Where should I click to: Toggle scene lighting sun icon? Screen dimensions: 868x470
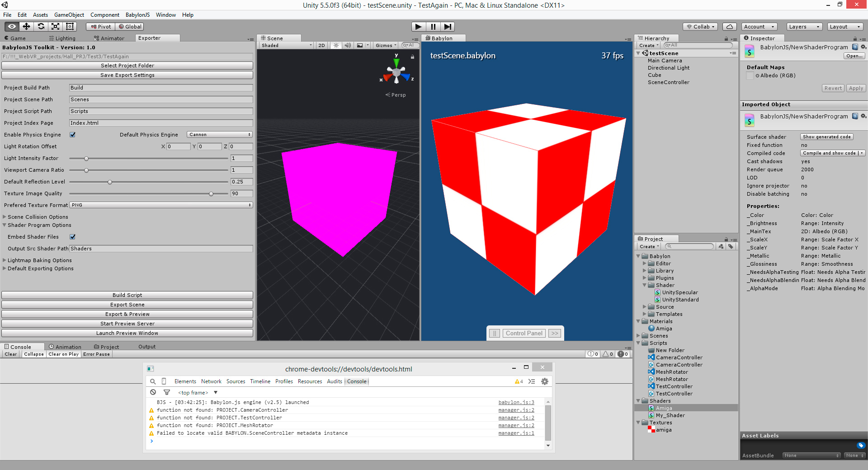(x=336, y=45)
